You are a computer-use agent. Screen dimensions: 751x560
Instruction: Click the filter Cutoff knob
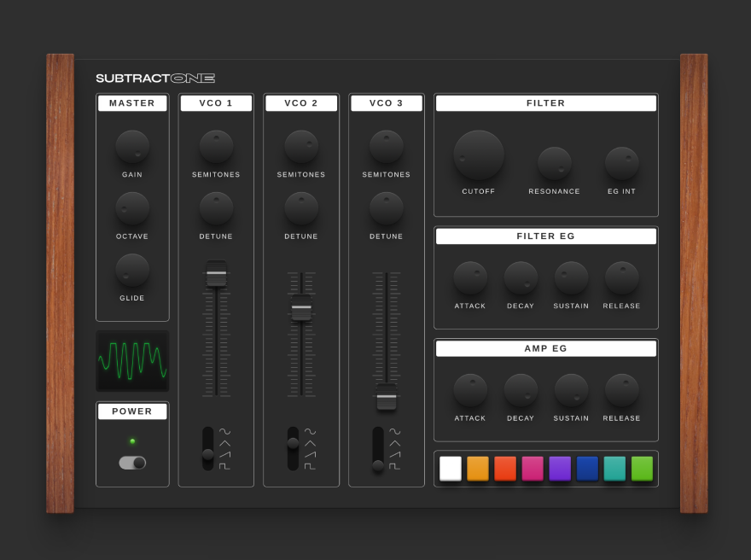tap(479, 155)
